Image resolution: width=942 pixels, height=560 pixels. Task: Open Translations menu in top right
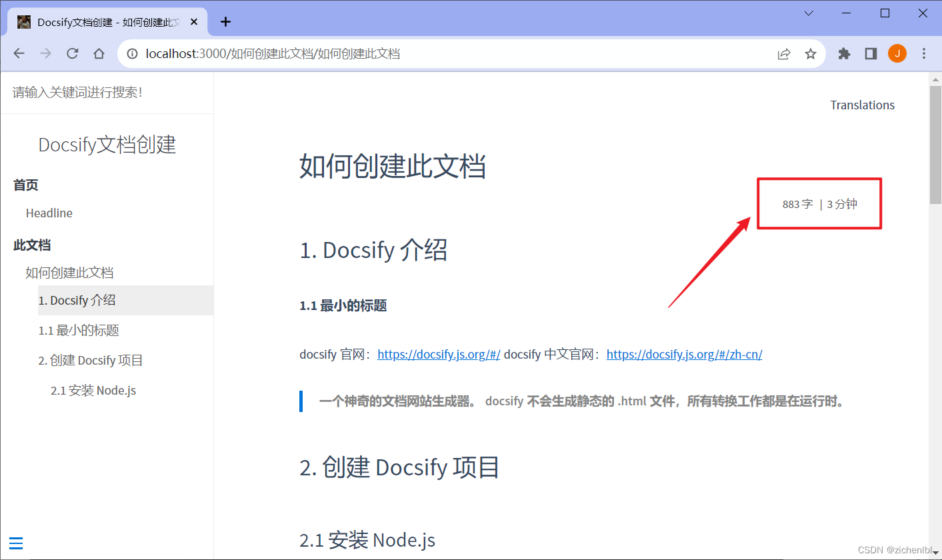[x=863, y=105]
